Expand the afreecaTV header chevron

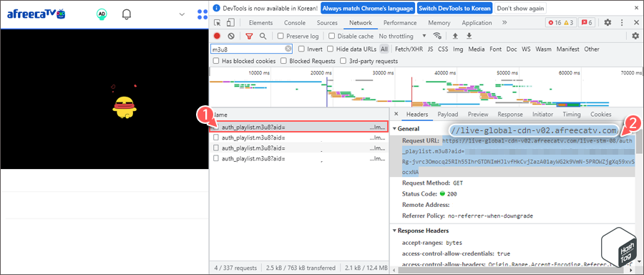tap(182, 15)
